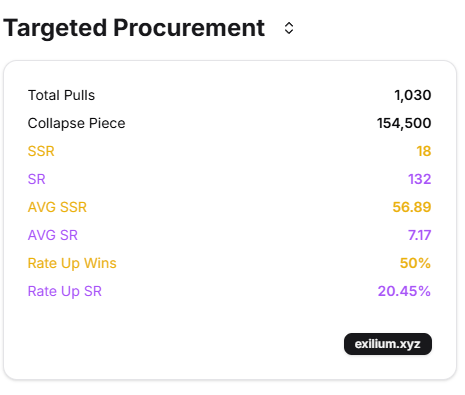Select the Rate Up SR label
465x395 pixels.
(65, 291)
